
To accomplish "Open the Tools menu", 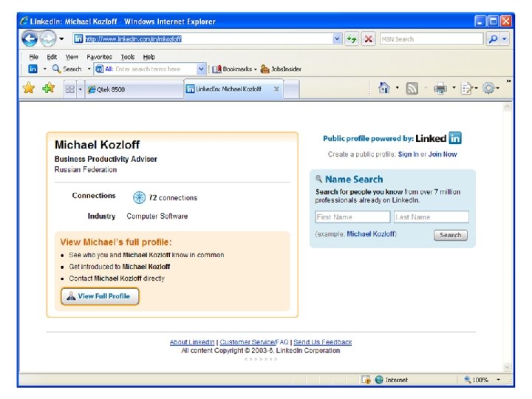I will tap(128, 57).
